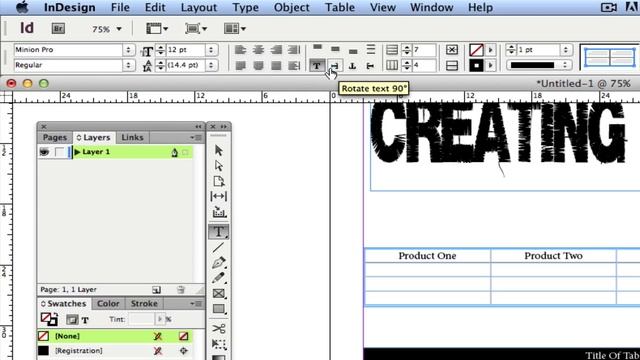Click the Rotate text 270° icon
Viewport: 640px width, 360px height.
pos(370,66)
